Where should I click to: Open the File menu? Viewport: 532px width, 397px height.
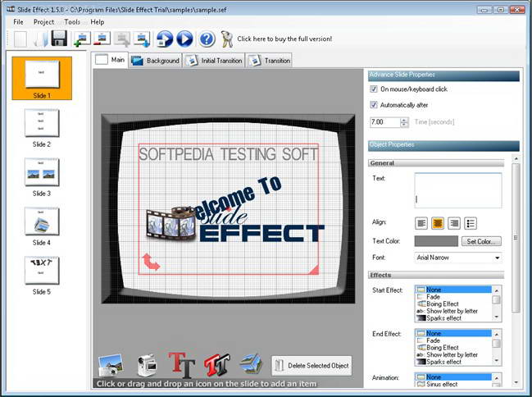tap(18, 21)
